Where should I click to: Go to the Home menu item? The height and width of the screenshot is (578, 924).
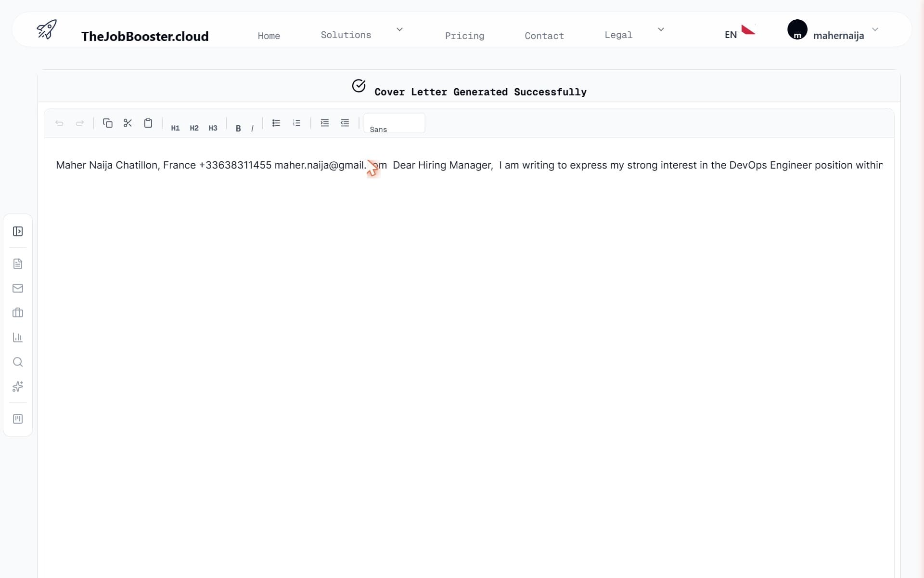(x=269, y=36)
